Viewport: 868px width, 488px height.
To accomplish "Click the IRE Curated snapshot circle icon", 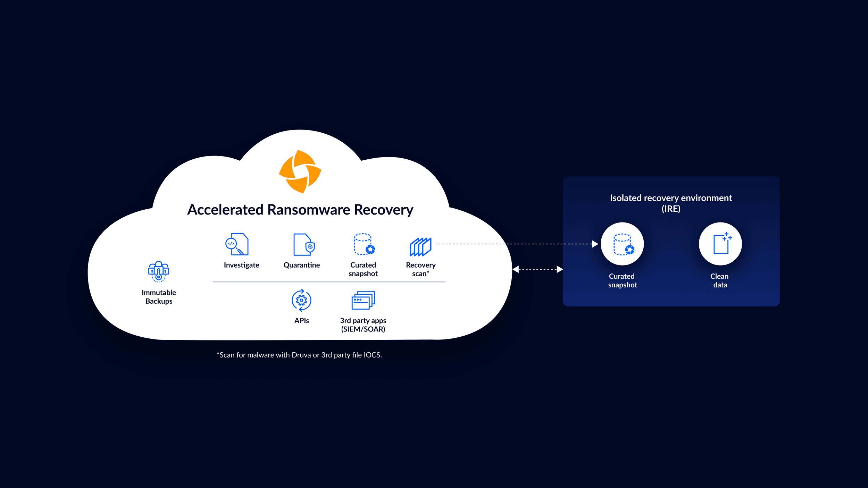I will pyautogui.click(x=622, y=244).
